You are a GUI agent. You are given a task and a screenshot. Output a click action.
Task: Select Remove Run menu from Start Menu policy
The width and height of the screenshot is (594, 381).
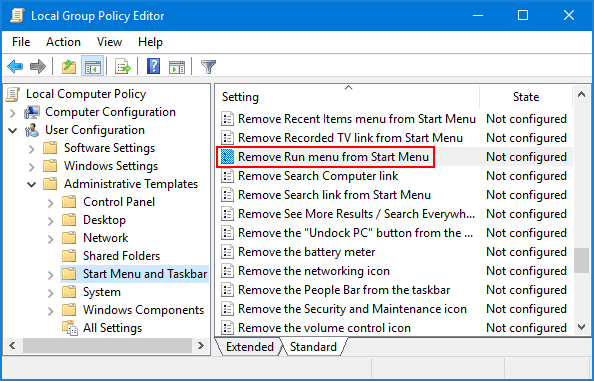click(x=333, y=157)
